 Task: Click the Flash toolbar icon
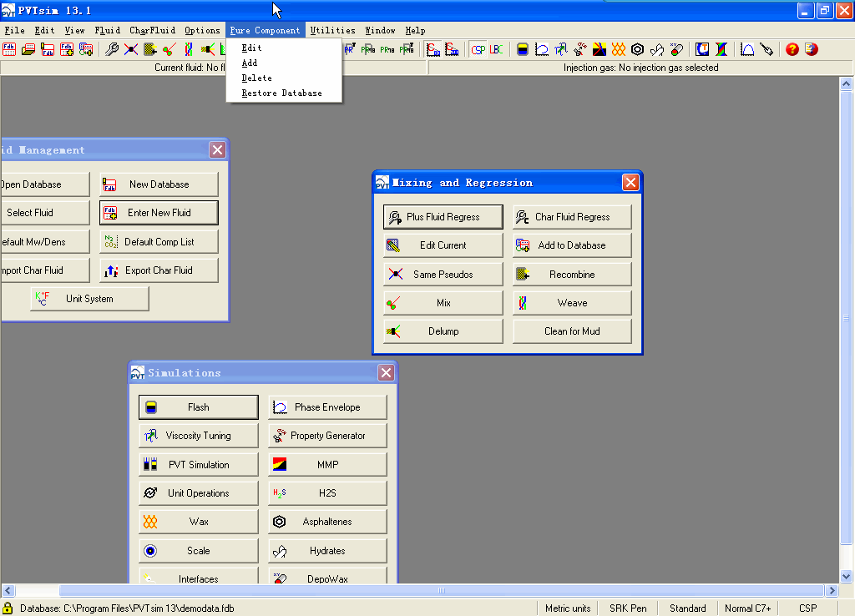click(x=523, y=49)
